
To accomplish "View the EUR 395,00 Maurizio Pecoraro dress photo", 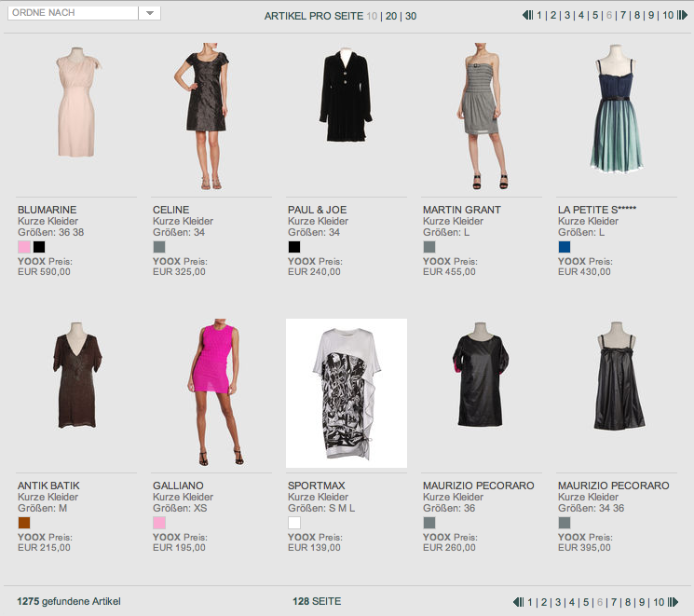I will tap(617, 393).
